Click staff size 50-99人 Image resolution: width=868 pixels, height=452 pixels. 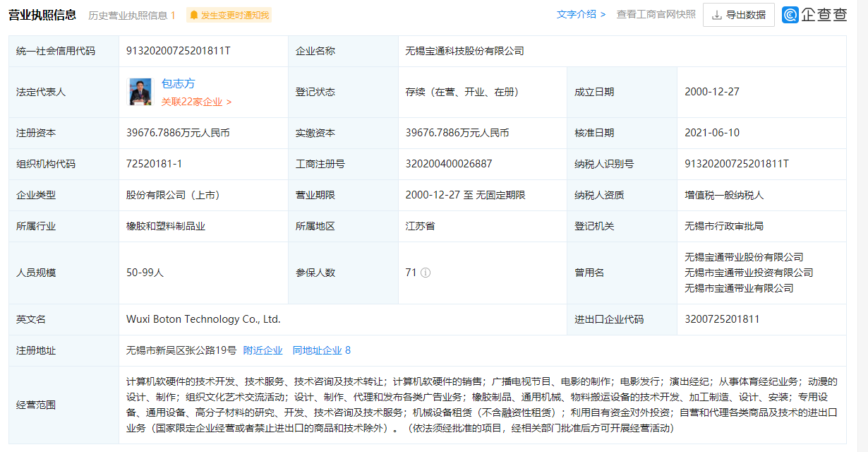pyautogui.click(x=145, y=273)
